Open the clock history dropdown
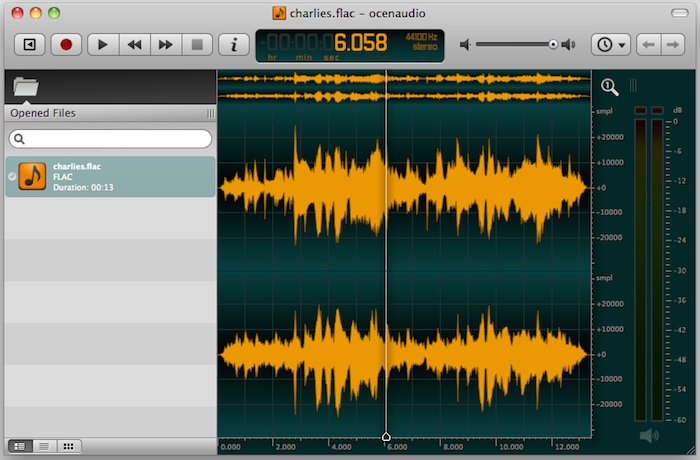The image size is (700, 460). (x=611, y=45)
